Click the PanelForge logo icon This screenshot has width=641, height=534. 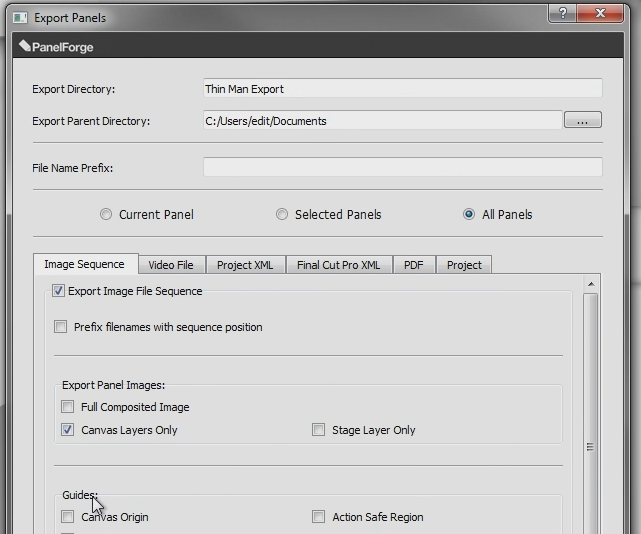coord(25,46)
